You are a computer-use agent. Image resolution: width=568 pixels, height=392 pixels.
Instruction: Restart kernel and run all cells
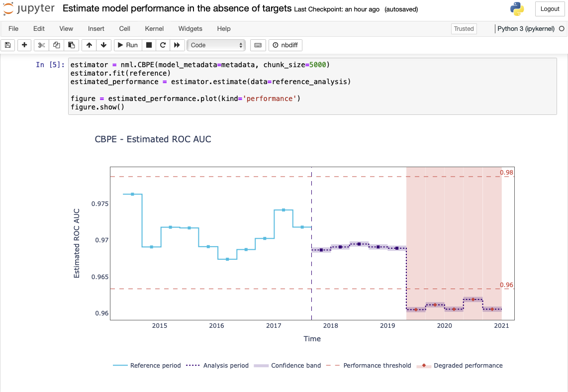click(x=177, y=45)
